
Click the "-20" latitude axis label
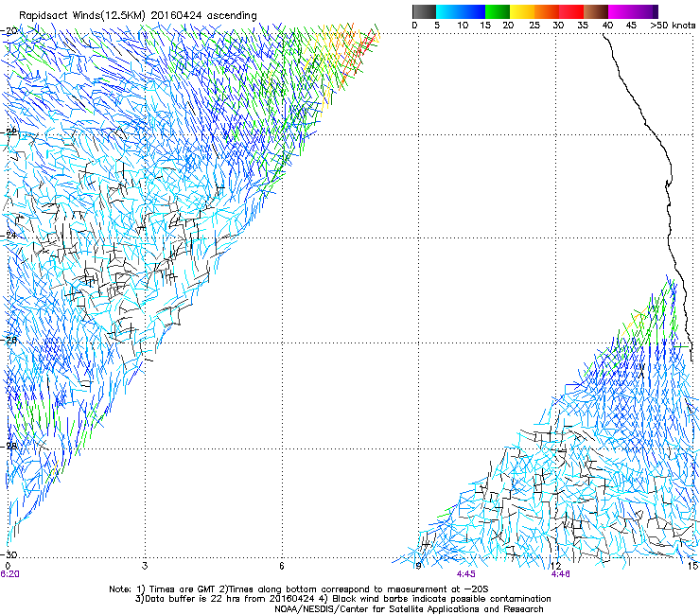click(9, 31)
